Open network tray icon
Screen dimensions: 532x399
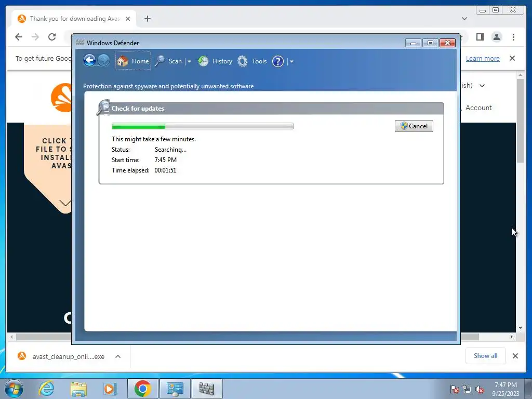[x=467, y=389]
